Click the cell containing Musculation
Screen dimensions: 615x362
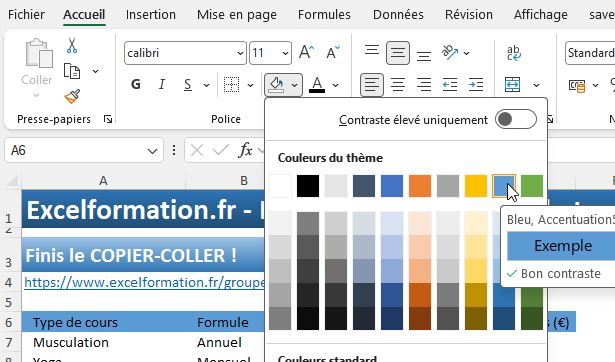coord(103,342)
